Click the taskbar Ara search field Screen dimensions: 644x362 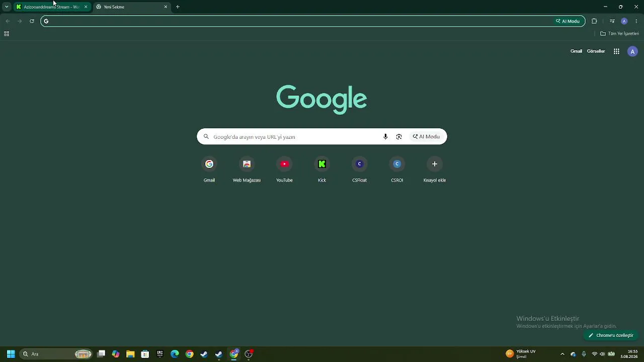click(56, 354)
